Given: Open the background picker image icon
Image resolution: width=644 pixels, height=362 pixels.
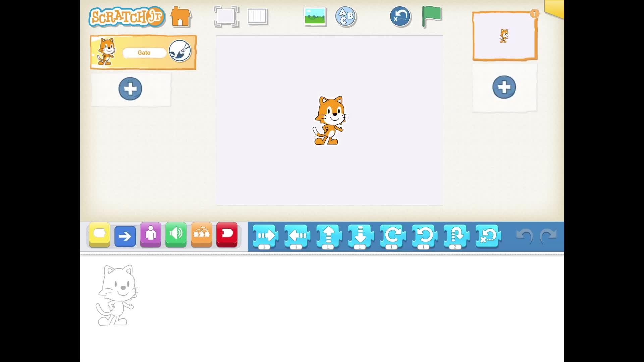Looking at the screenshot, I should click(315, 16).
